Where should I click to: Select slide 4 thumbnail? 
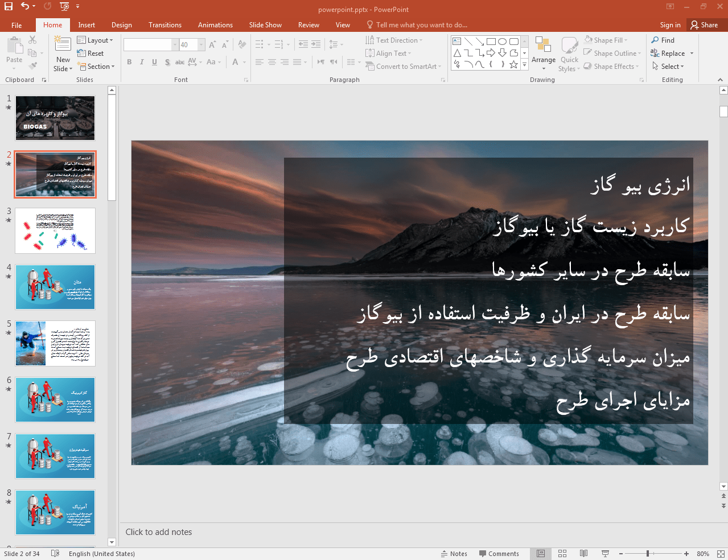(55, 287)
